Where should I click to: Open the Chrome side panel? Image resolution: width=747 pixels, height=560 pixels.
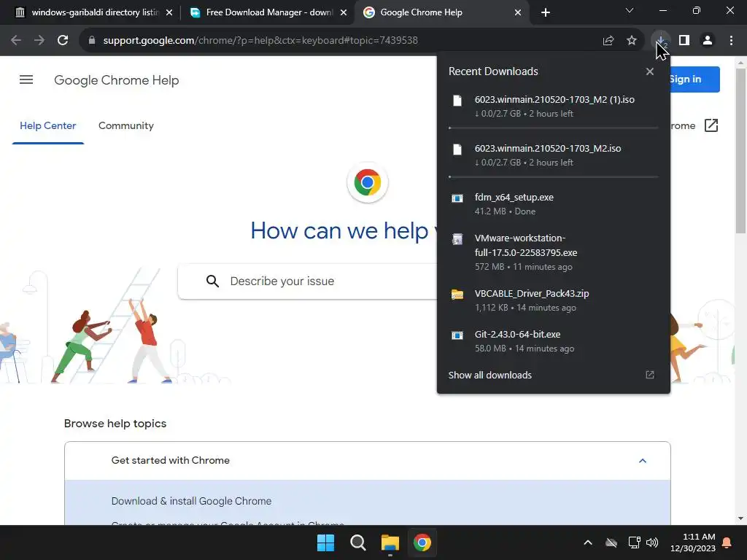(x=684, y=41)
